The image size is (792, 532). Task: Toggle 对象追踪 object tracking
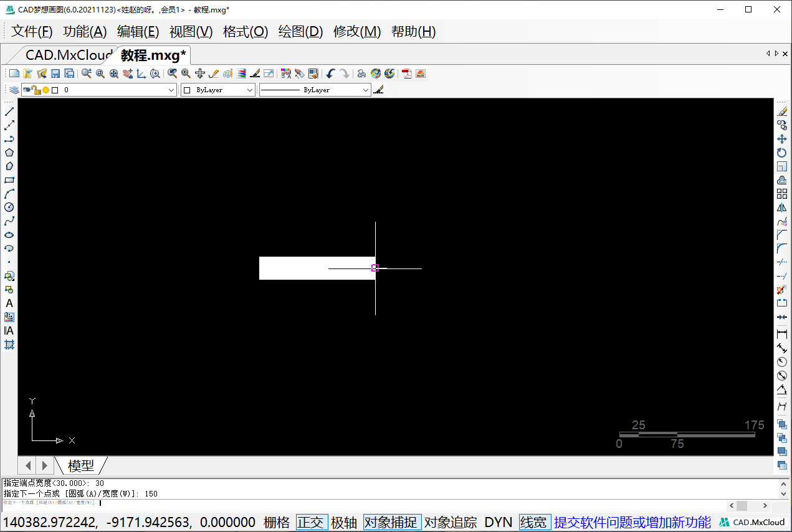451,522
